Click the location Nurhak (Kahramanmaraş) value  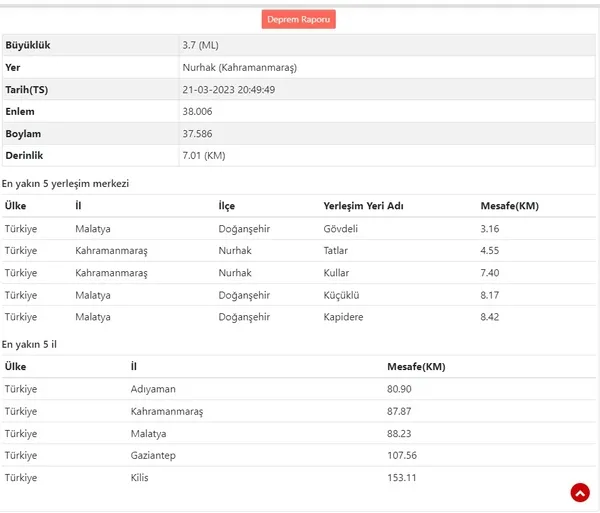coord(239,68)
